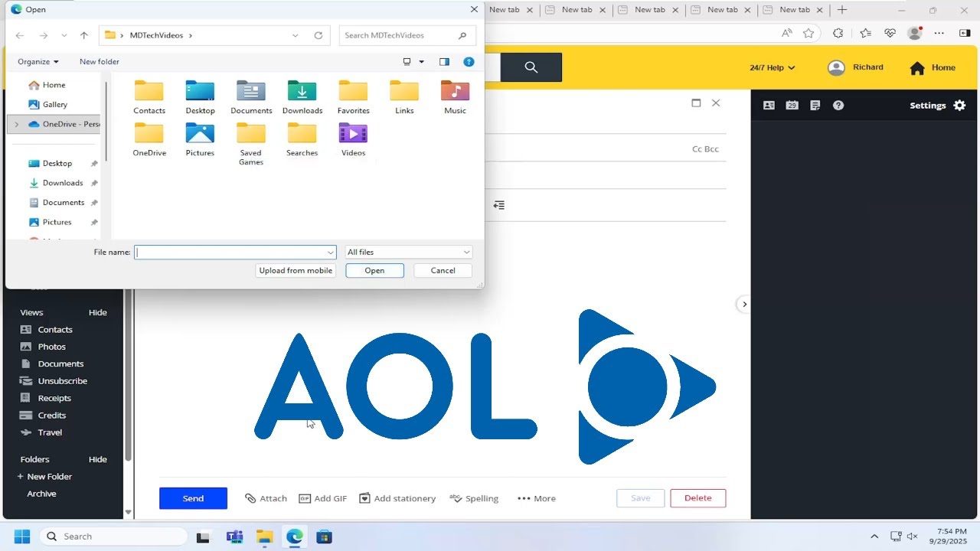Select Home in dialog navigation pane

pos(54,85)
